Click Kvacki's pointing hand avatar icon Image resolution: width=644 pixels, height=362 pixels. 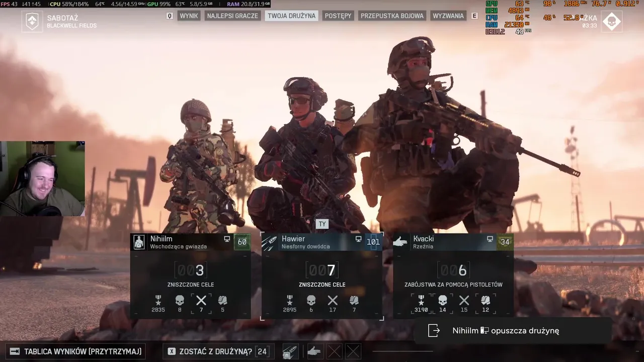(400, 242)
